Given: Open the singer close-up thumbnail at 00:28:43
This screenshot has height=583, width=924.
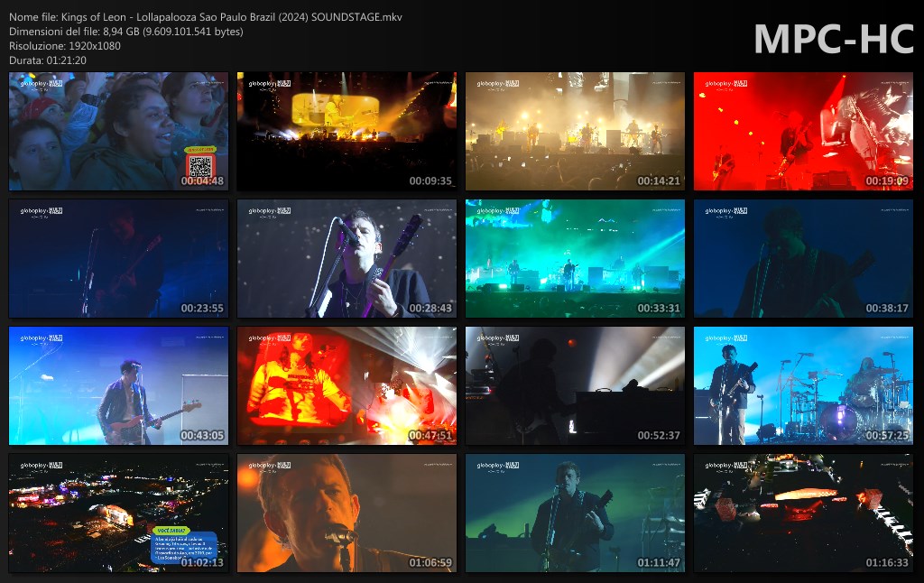Looking at the screenshot, I should click(x=346, y=259).
